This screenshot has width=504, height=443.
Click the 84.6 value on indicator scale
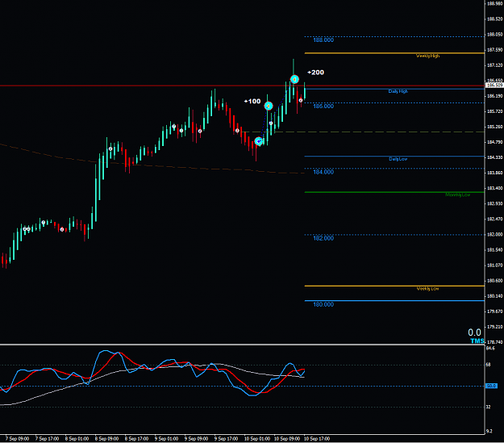click(490, 349)
